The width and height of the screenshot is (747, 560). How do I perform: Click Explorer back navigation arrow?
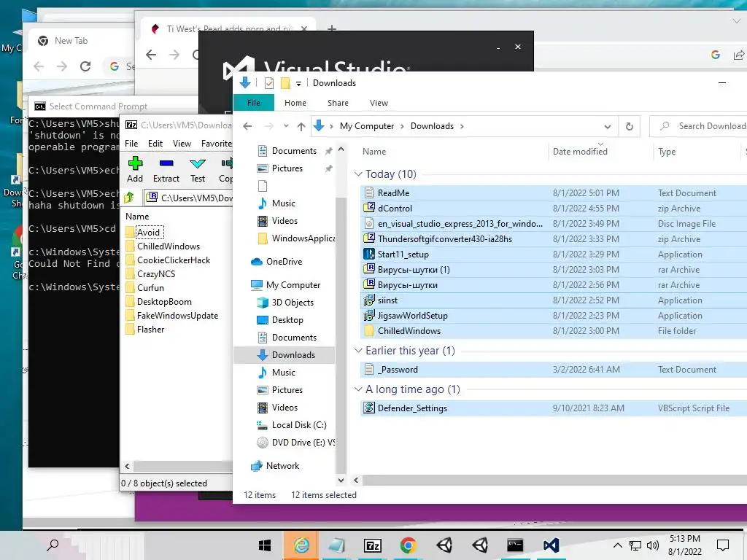point(247,126)
